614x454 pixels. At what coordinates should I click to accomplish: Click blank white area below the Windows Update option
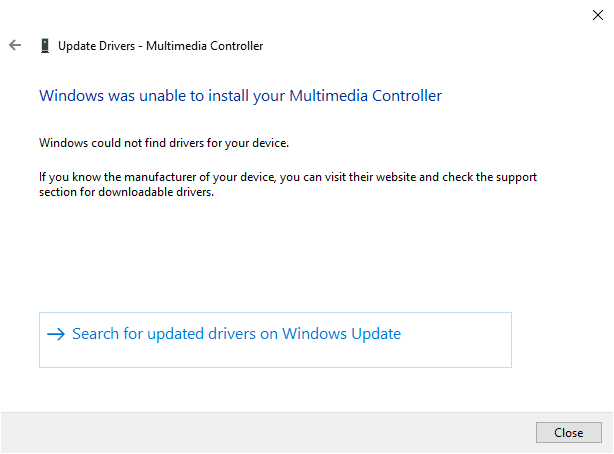pos(300,389)
